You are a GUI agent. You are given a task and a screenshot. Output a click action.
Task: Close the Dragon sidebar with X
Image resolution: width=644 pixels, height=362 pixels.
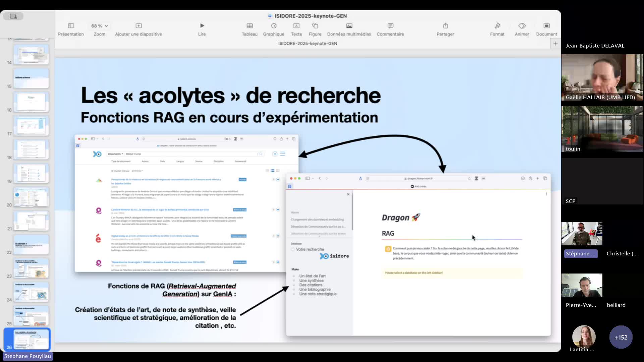click(348, 194)
